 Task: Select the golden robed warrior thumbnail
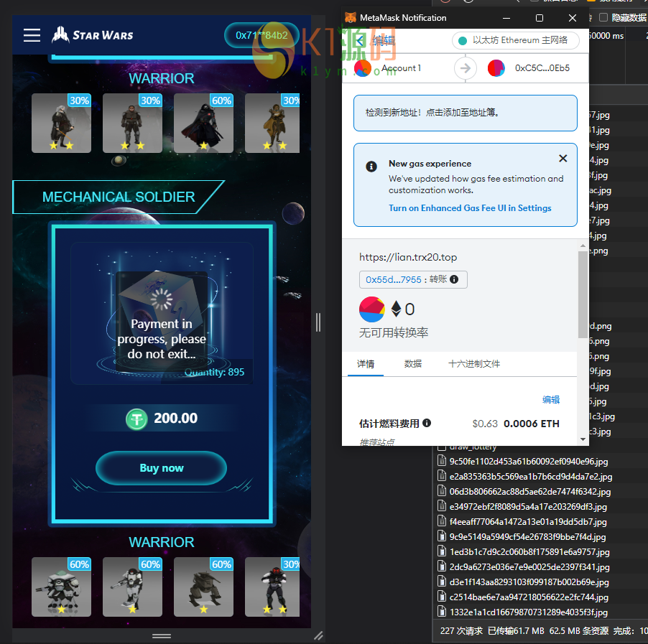pyautogui.click(x=272, y=123)
